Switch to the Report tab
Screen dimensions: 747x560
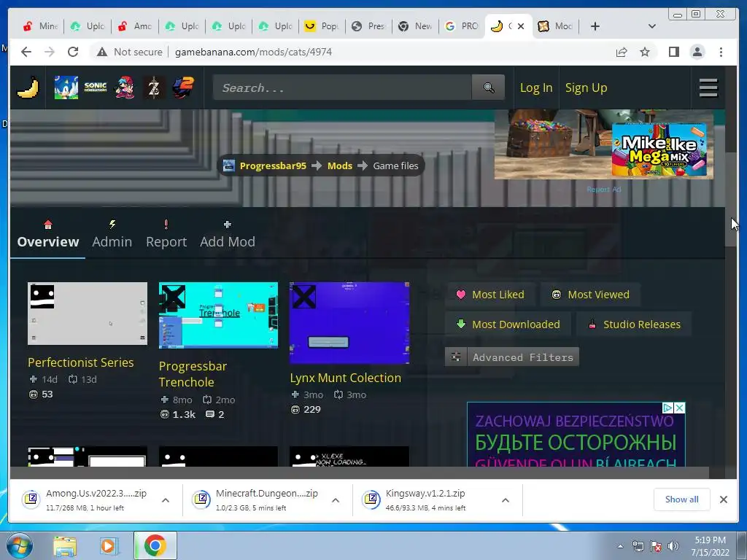click(x=166, y=236)
